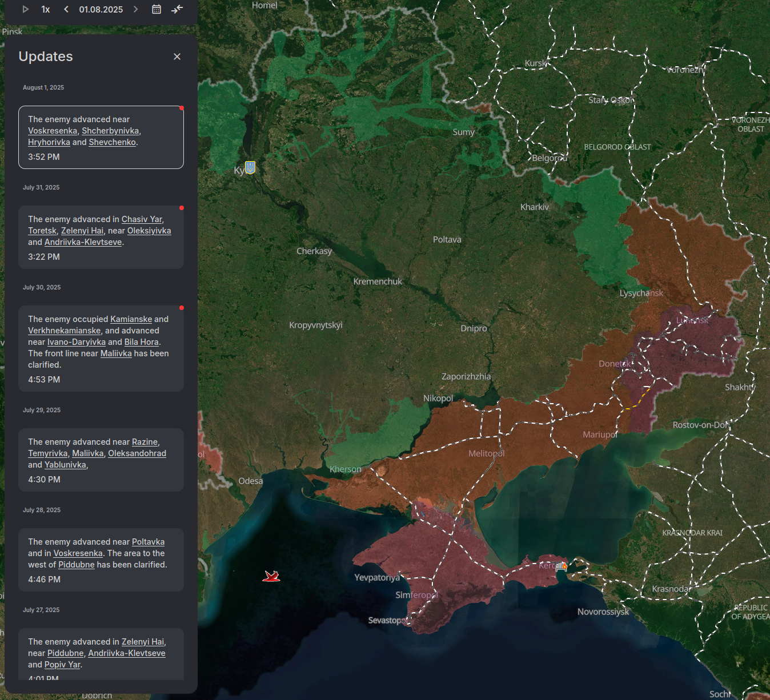Go to the next date with right chevron
The height and width of the screenshot is (700, 770).
(135, 9)
